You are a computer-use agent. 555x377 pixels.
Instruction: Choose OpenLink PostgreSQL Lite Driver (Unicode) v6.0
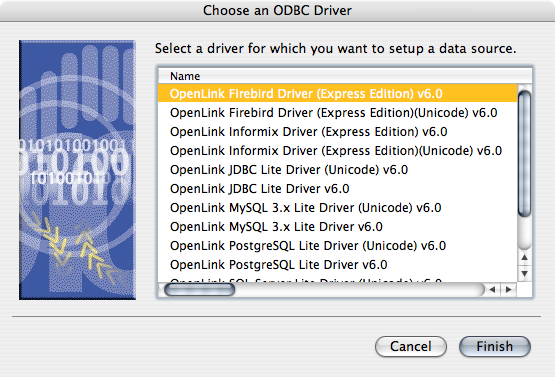[338, 246]
